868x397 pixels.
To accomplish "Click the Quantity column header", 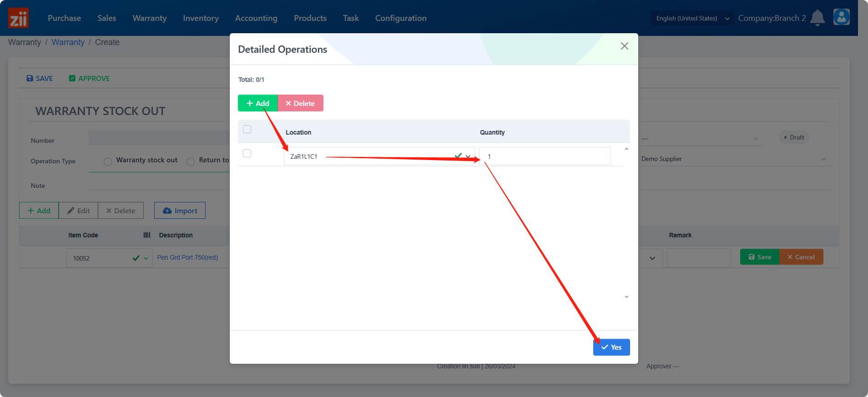I will pos(492,132).
